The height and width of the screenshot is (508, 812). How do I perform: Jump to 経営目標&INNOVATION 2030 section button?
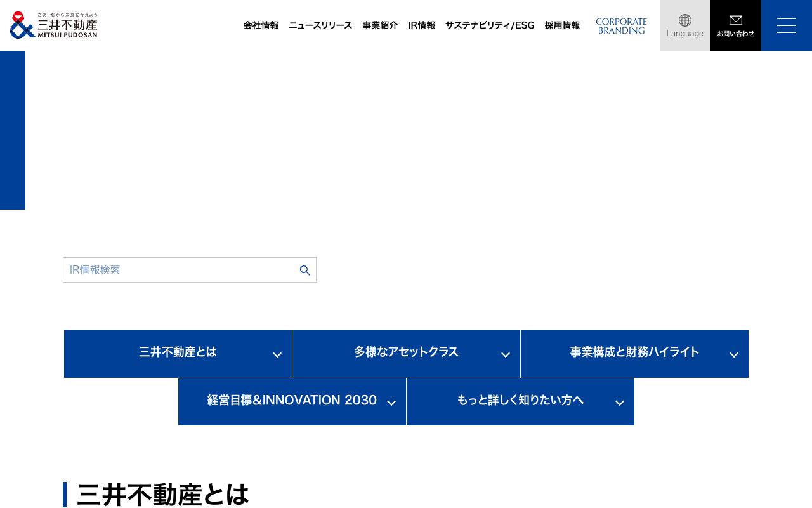click(x=292, y=402)
